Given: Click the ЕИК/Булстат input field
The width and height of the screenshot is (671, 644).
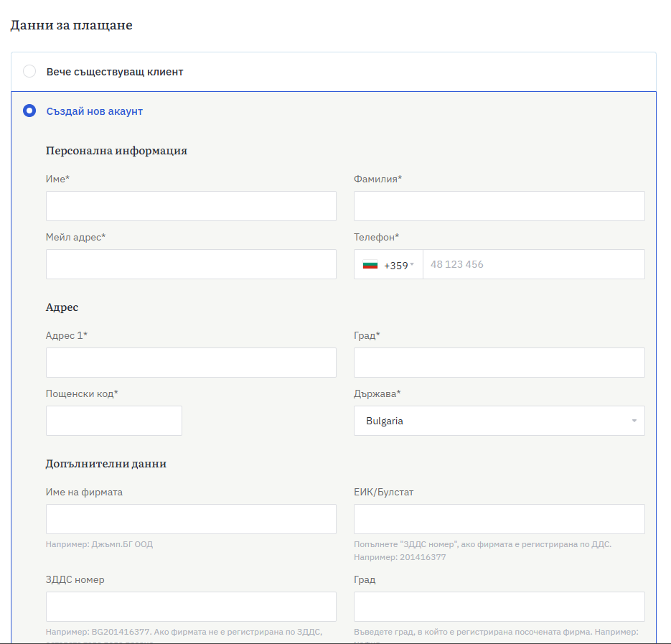Looking at the screenshot, I should click(x=499, y=519).
